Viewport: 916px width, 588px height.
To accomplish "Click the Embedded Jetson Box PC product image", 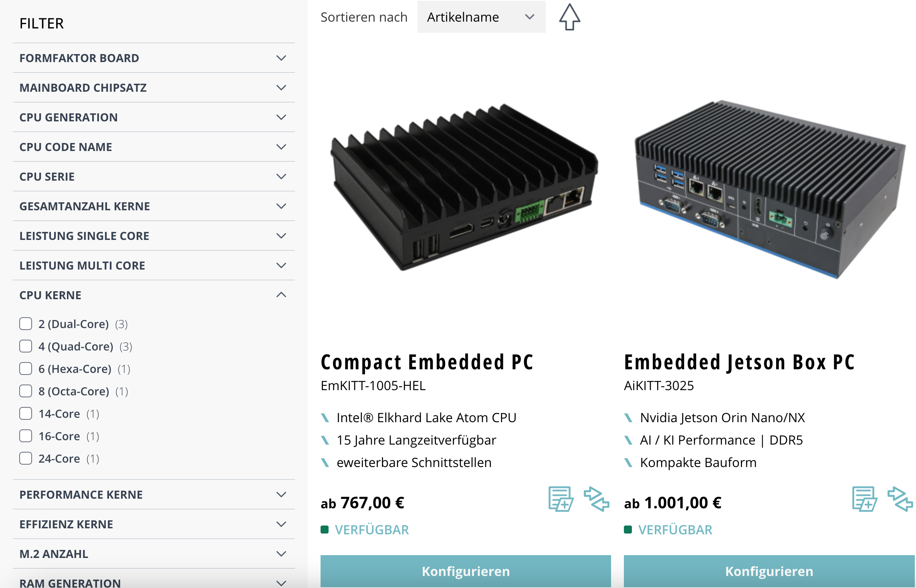I will click(x=769, y=188).
